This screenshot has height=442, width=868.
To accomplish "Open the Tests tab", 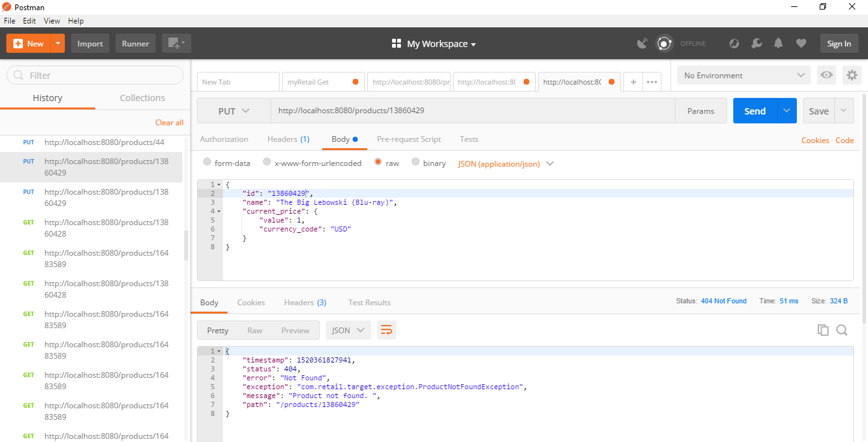I will pyautogui.click(x=469, y=139).
